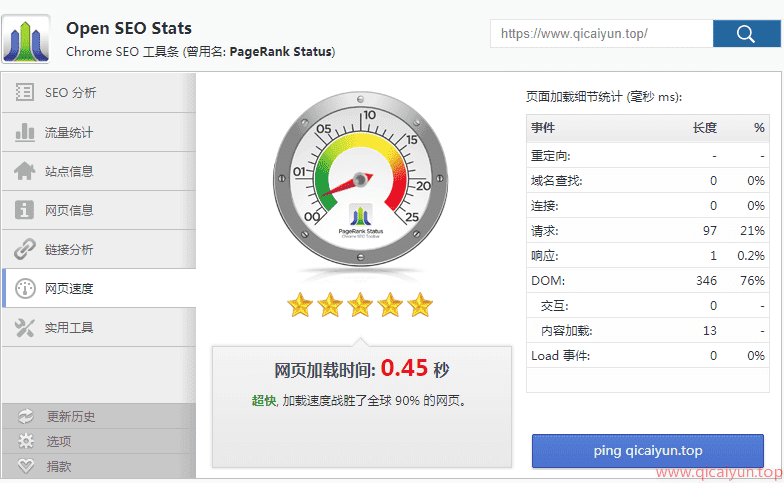Screen dimensions: 784x483
Task: Click the 346 DOM length value
Action: point(706,280)
